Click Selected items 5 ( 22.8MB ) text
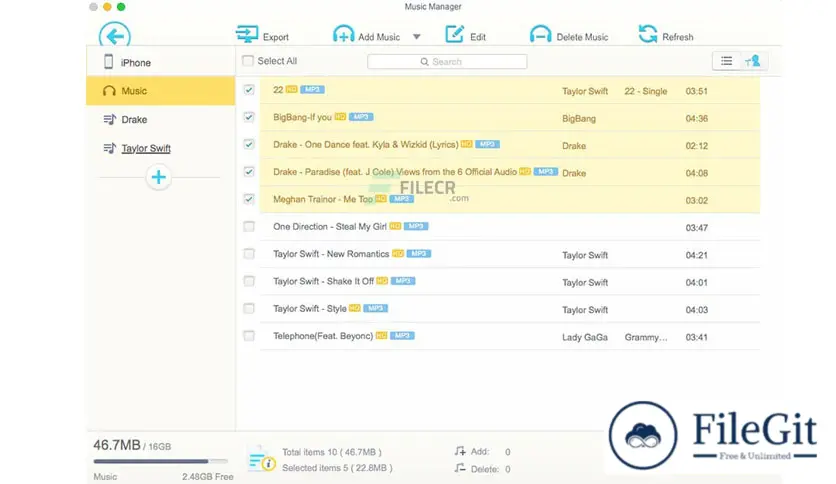836x484 pixels. tap(337, 468)
